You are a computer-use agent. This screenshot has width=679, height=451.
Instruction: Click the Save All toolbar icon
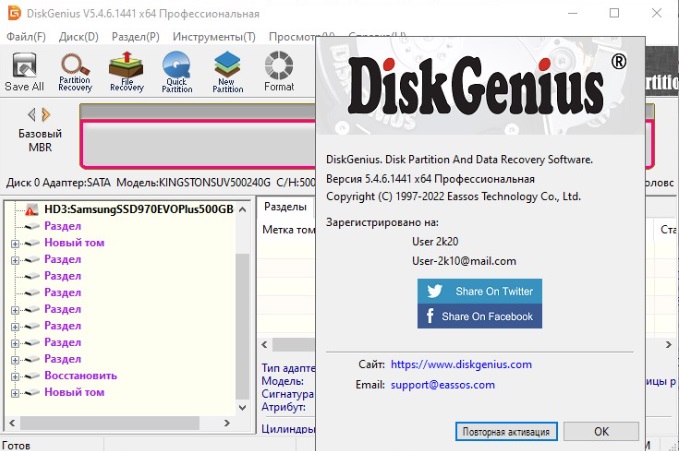pyautogui.click(x=24, y=72)
